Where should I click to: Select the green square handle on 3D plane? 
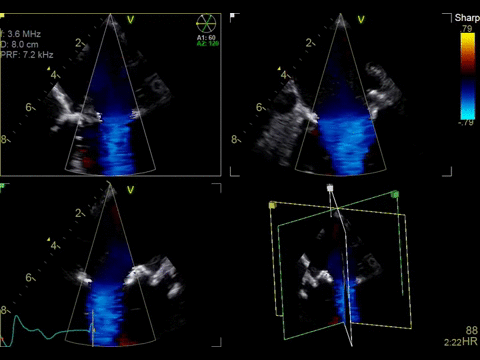click(395, 194)
